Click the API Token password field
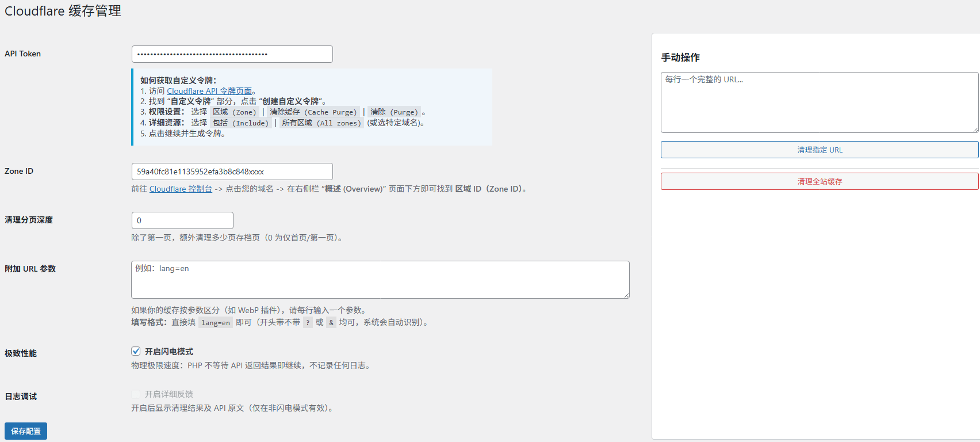This screenshot has height=442, width=980. 232,54
